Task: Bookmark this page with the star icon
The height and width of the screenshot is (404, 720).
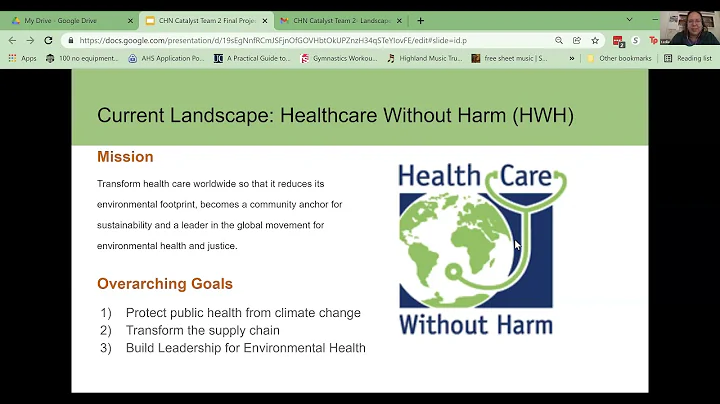Action: click(x=595, y=40)
